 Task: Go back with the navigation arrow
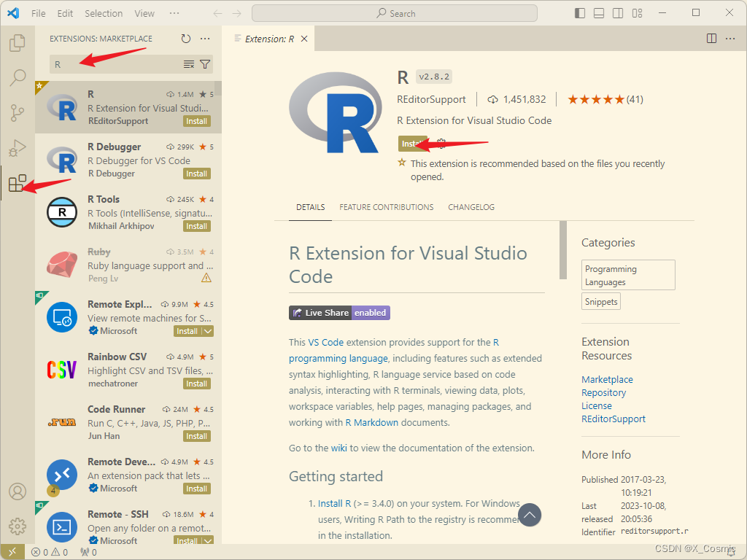[217, 13]
